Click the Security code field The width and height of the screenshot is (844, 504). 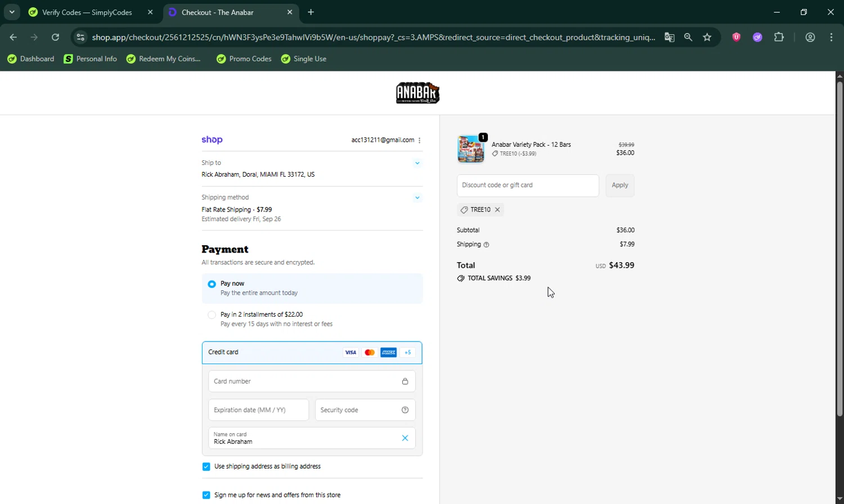pyautogui.click(x=365, y=410)
